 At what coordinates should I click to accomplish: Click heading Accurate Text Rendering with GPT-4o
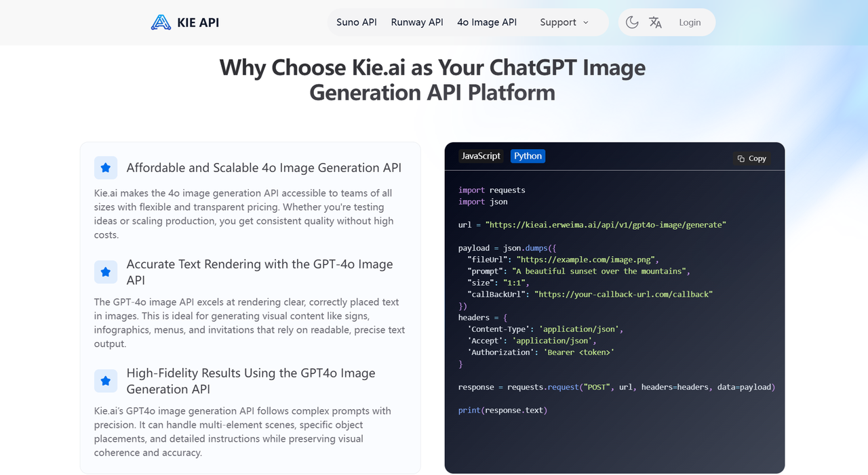tap(260, 272)
